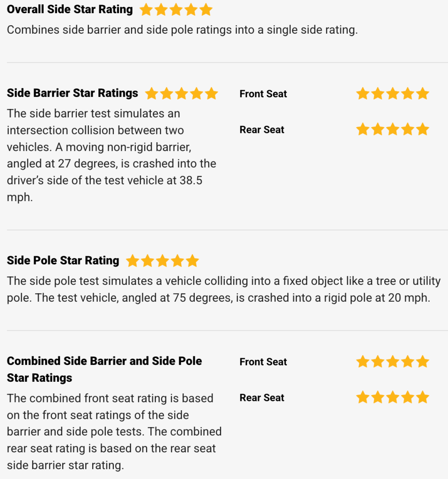The height and width of the screenshot is (479, 448).
Task: Click Front Seat label under Side Barrier
Action: point(263,94)
